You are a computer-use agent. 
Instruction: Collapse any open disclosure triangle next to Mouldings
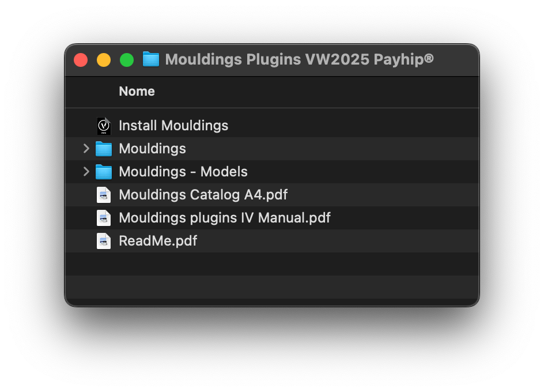(86, 148)
